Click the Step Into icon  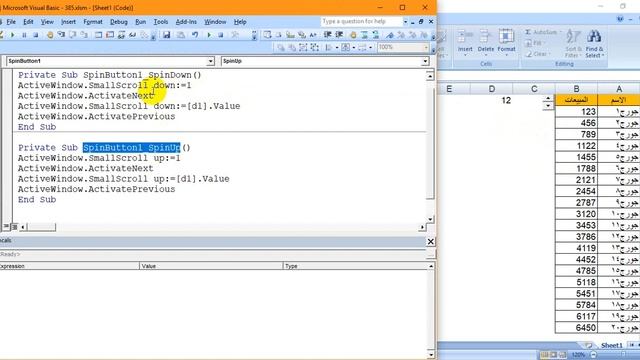coord(61,35)
